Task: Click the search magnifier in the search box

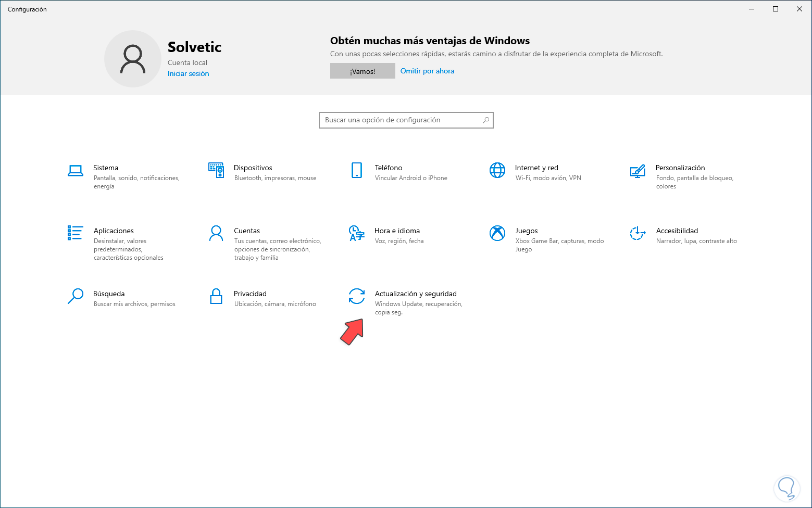Action: pos(486,120)
